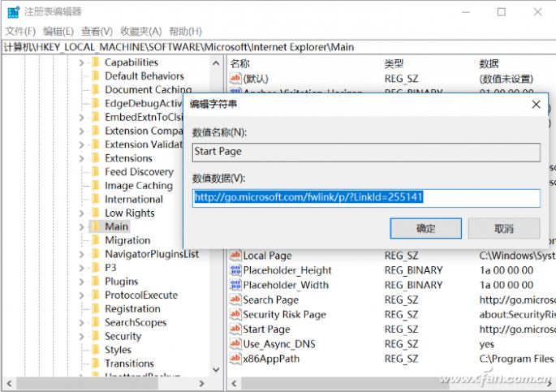Click the Start Page string value icon
Viewport: 556px width, 392px height.
pos(235,330)
